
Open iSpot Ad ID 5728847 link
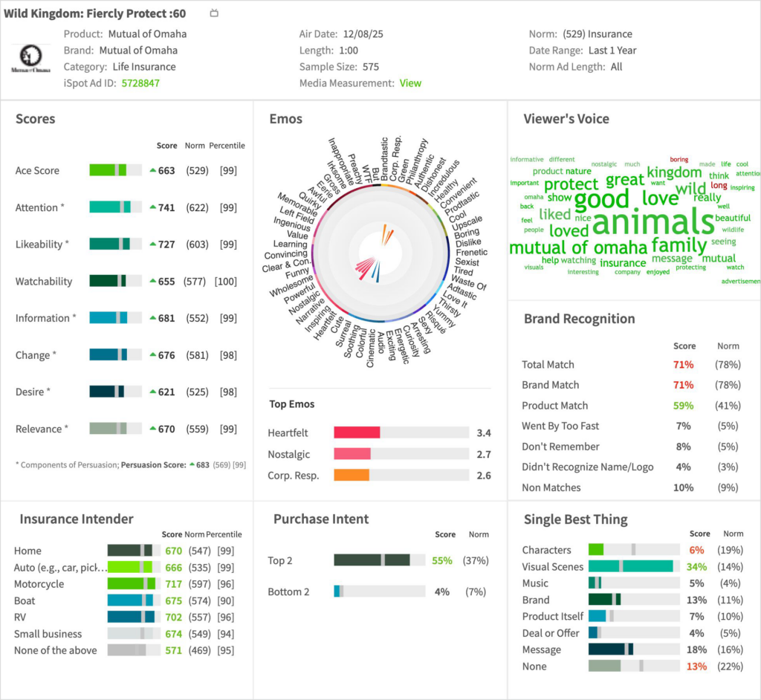[x=140, y=83]
